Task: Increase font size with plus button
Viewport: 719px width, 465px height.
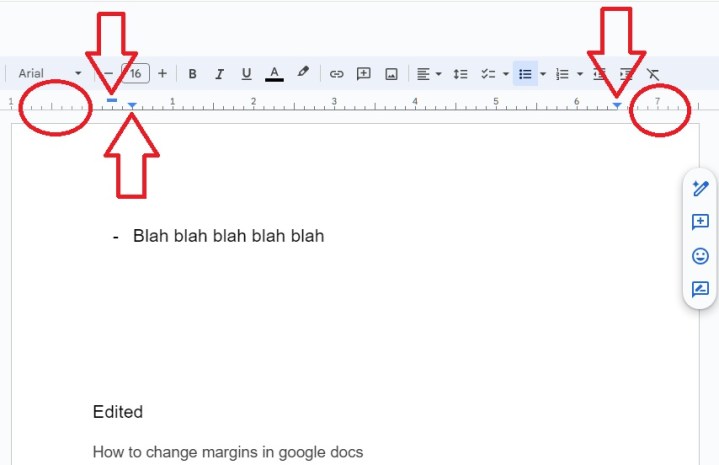Action: click(x=162, y=73)
